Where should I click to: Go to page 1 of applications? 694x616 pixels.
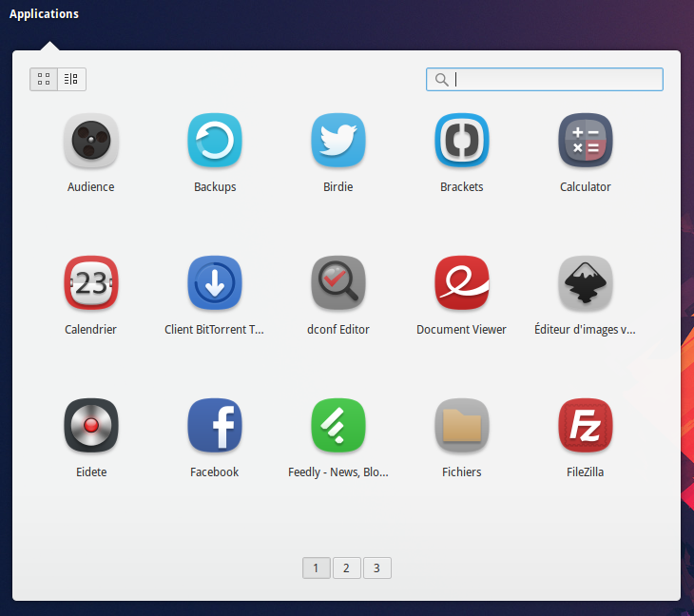pyautogui.click(x=316, y=568)
